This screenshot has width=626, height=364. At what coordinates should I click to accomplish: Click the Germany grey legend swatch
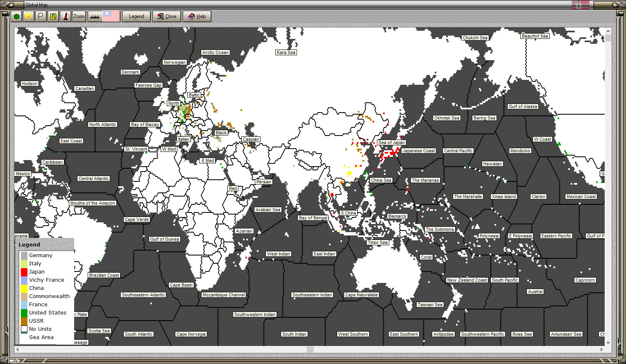tap(24, 255)
